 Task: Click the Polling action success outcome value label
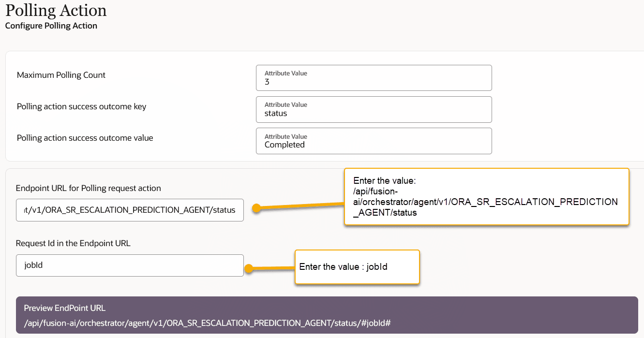click(x=85, y=138)
